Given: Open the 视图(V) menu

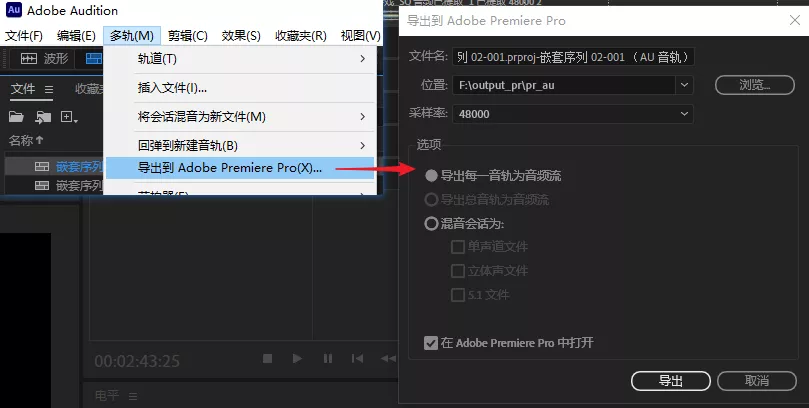Looking at the screenshot, I should [360, 36].
